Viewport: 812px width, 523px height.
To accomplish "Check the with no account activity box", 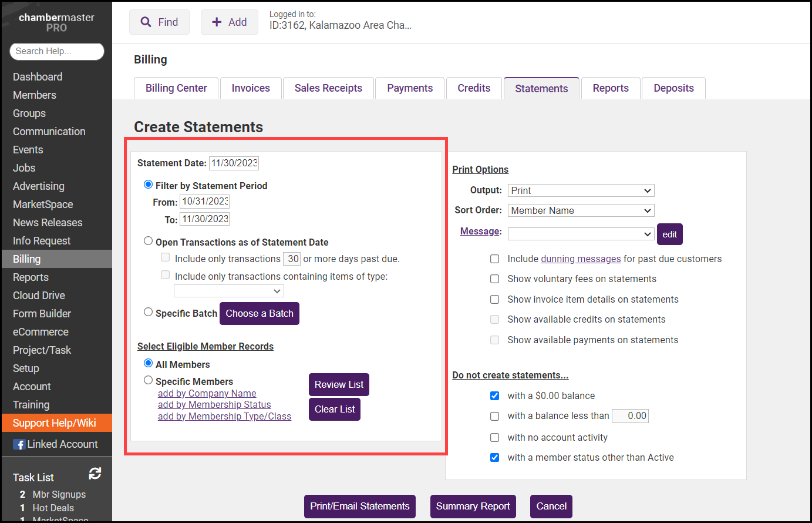I will (495, 438).
